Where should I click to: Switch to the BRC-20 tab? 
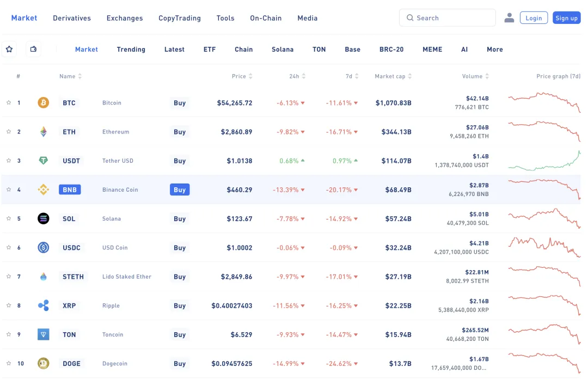pos(391,49)
